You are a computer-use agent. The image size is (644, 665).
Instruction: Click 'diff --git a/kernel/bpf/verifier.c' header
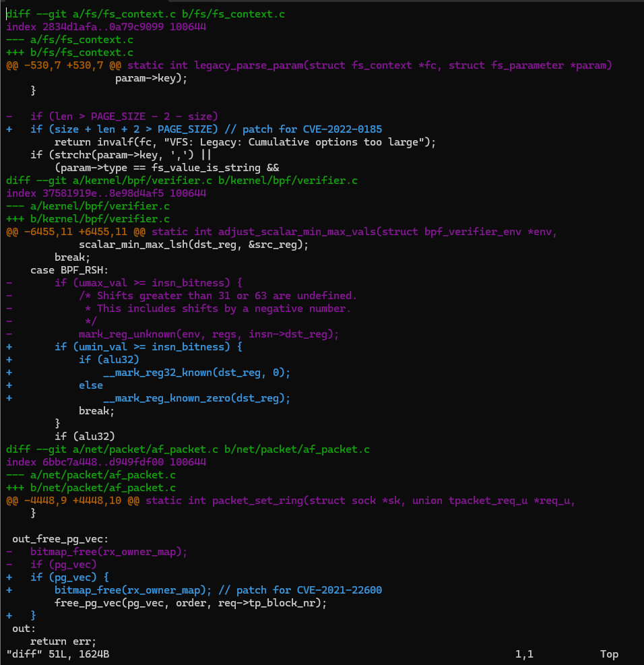[x=182, y=181]
